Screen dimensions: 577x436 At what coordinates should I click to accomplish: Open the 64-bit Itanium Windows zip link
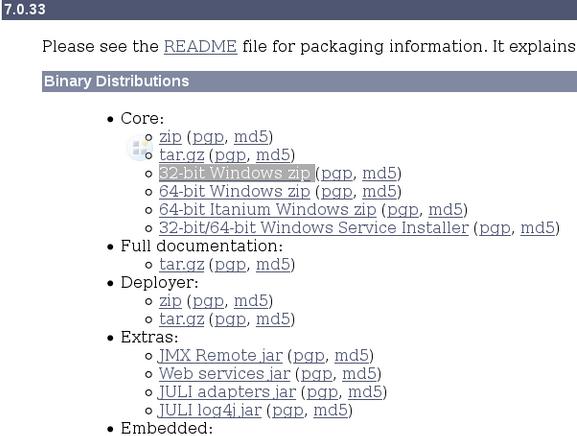point(268,209)
